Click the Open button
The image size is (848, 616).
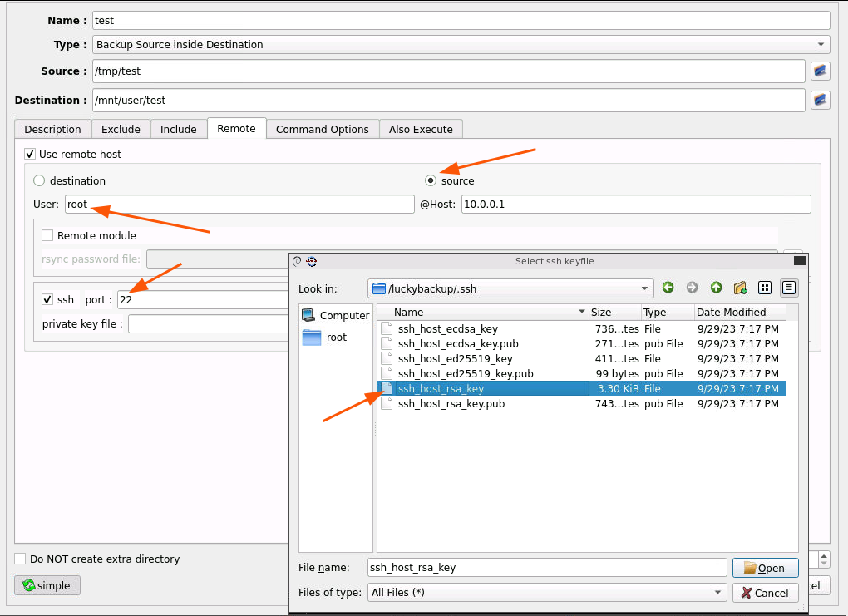click(765, 568)
